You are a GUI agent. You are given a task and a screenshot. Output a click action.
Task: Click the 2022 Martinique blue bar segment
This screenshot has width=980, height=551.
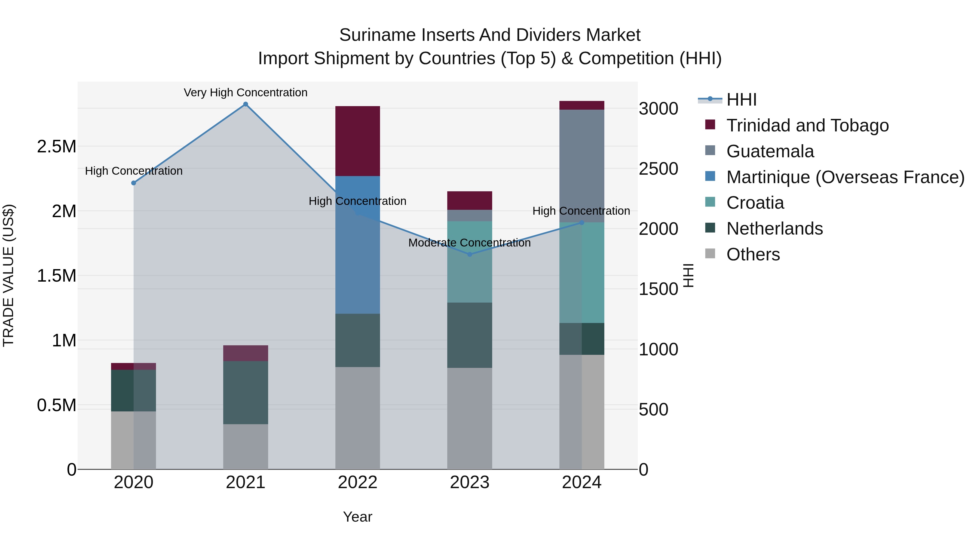point(358,245)
